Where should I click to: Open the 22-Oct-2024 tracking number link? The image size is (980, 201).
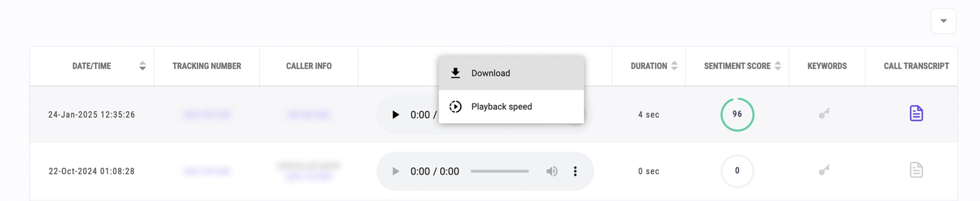click(x=207, y=171)
